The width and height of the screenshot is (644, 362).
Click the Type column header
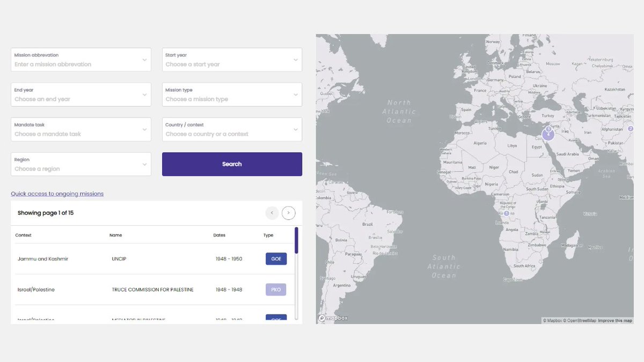tap(268, 235)
